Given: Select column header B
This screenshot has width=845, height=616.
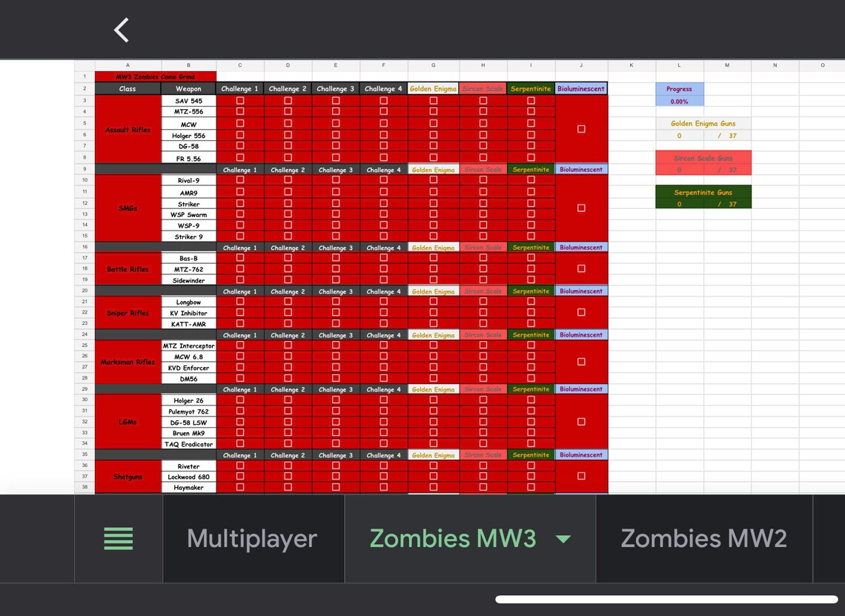Looking at the screenshot, I should pos(188,65).
